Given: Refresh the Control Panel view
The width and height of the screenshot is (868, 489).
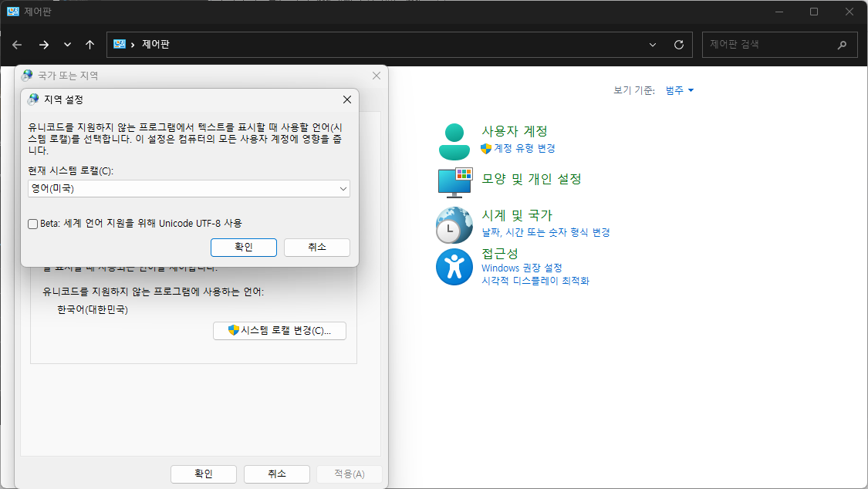Looking at the screenshot, I should pos(679,45).
